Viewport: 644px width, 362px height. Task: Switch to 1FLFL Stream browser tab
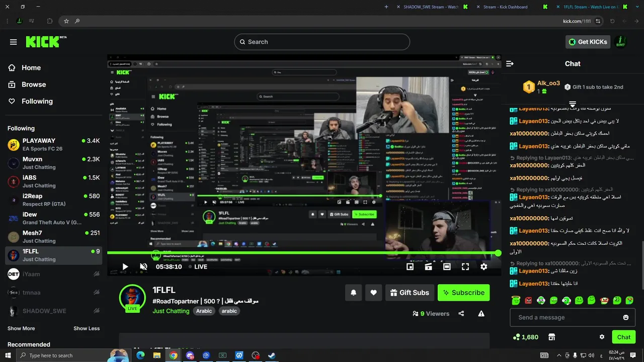tap(591, 7)
